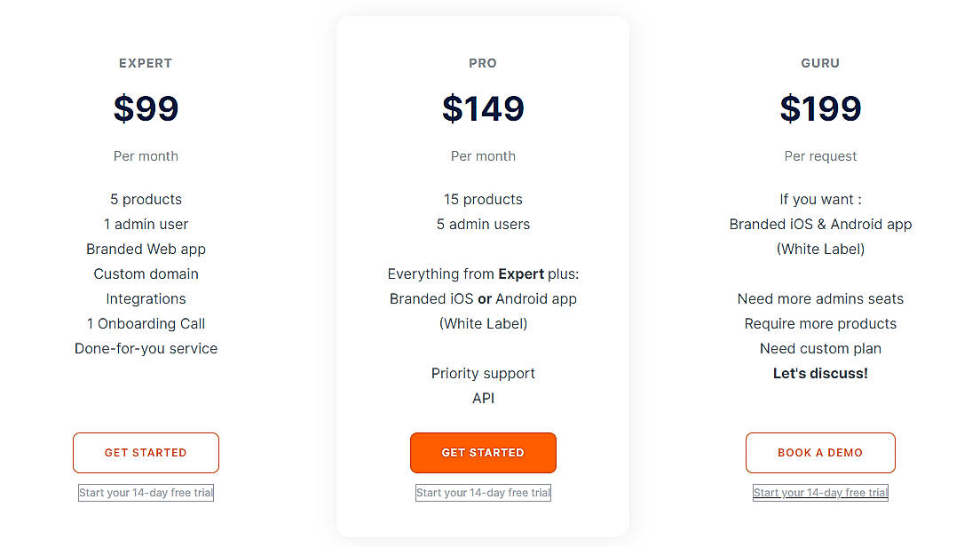Select the "Priority support" feature line

coord(483,373)
